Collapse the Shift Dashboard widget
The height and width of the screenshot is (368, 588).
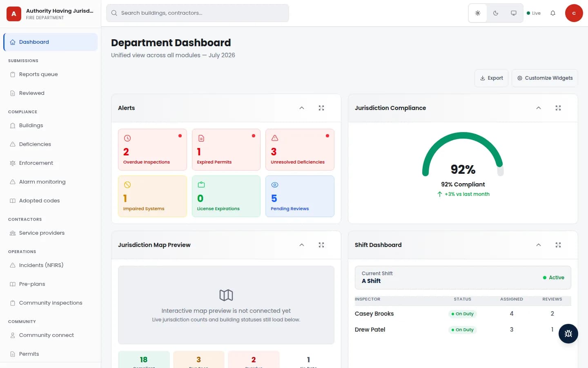(539, 245)
